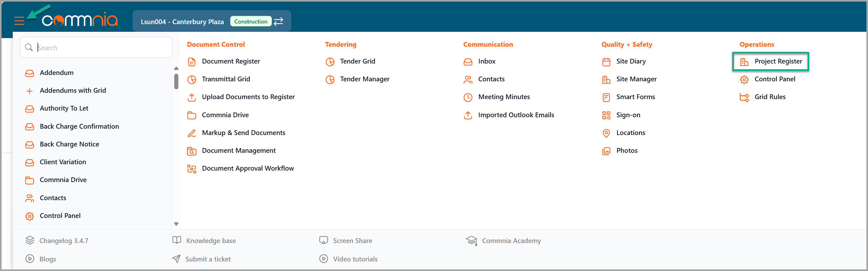
Task: Click the Markup & Send Documents pencil icon
Action: click(191, 133)
